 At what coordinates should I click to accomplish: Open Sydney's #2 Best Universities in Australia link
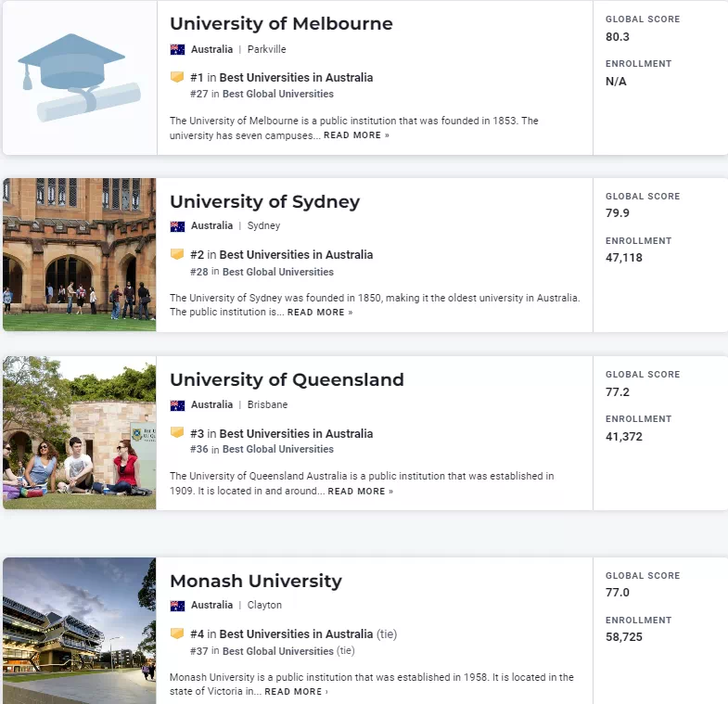(x=281, y=255)
